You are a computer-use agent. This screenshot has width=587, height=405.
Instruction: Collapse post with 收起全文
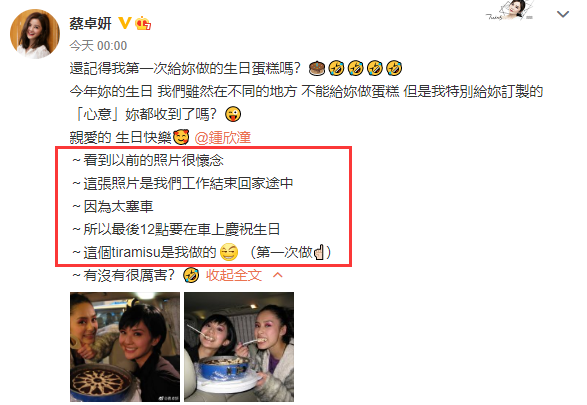[234, 275]
